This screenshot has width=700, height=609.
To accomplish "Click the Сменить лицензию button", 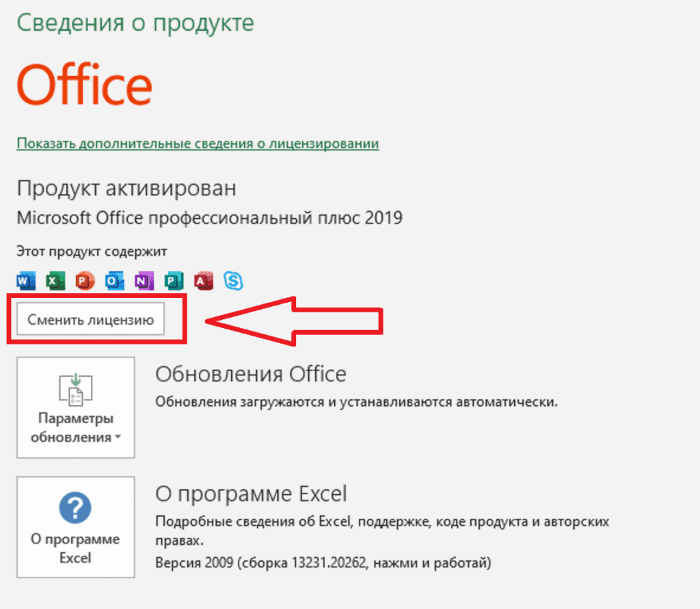I will pos(91,319).
